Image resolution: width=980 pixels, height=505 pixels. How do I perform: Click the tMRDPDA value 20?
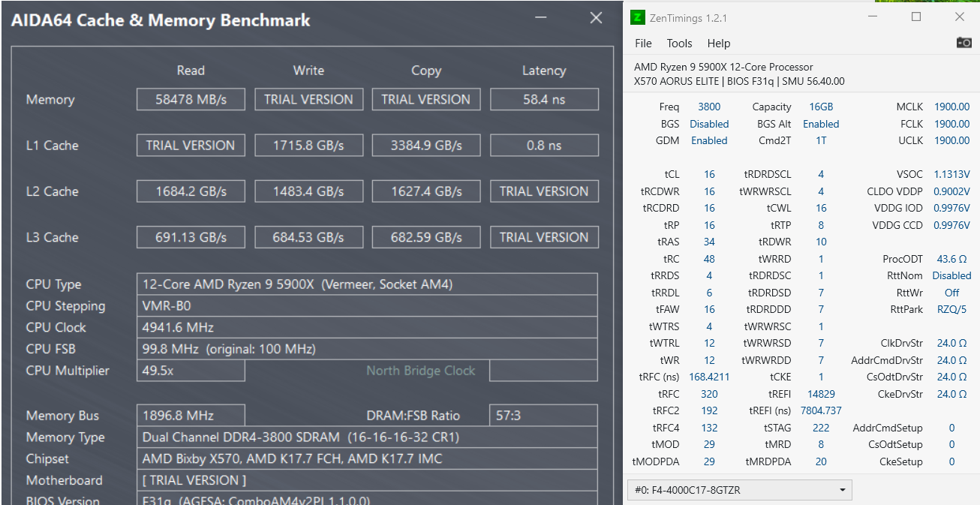pos(821,461)
